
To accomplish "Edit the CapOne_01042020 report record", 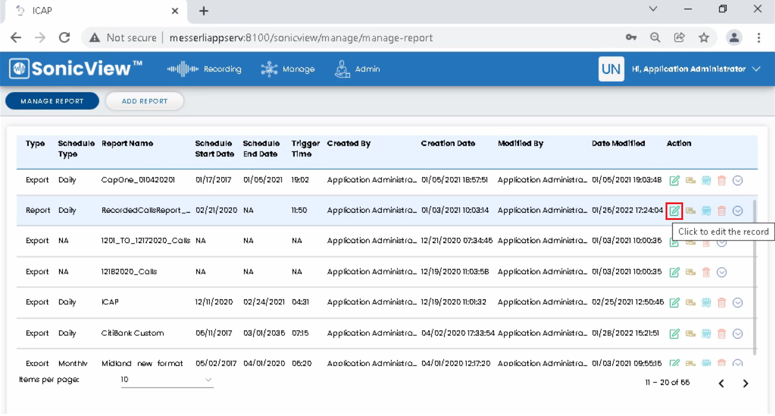I will [674, 181].
